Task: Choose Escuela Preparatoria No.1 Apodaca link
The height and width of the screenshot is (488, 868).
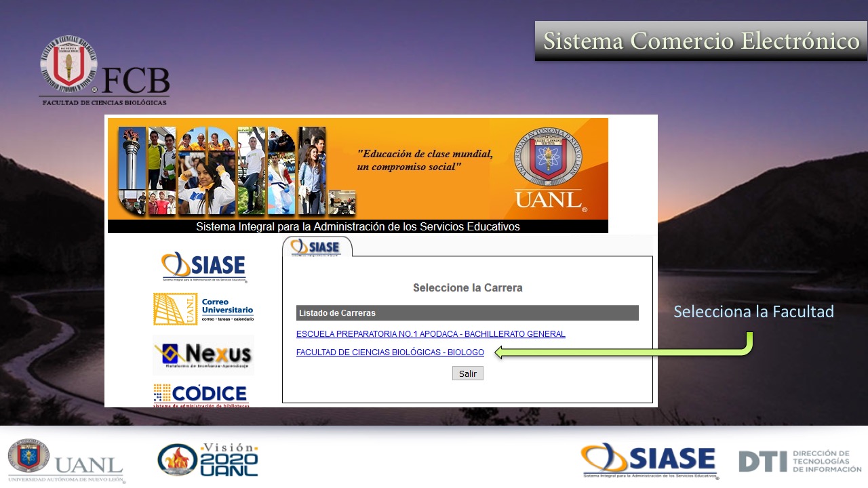Action: coord(431,334)
